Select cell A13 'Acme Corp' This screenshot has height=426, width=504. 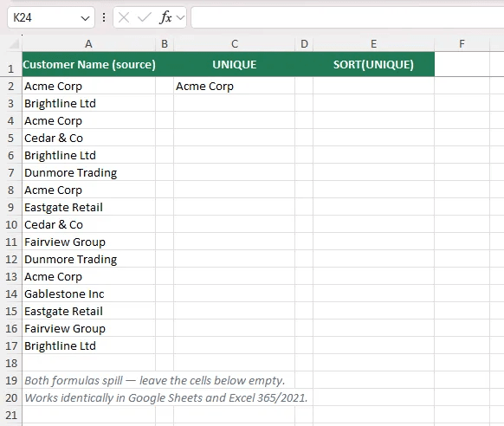point(89,276)
